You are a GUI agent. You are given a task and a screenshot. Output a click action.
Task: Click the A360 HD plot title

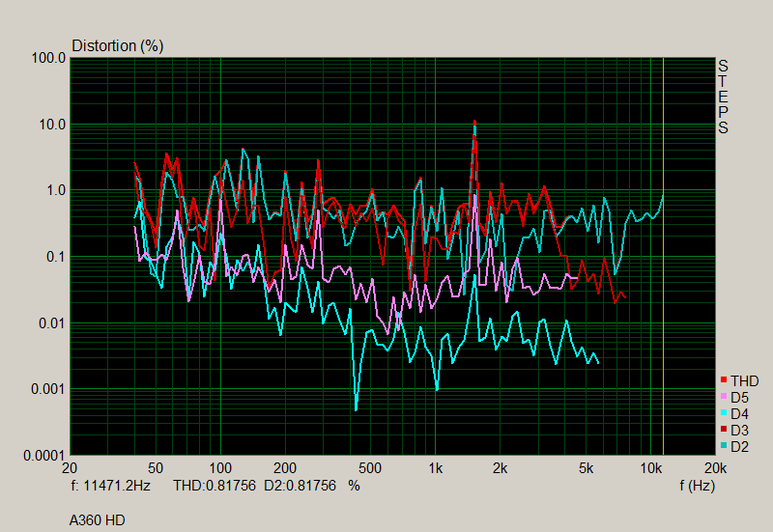pyautogui.click(x=97, y=520)
